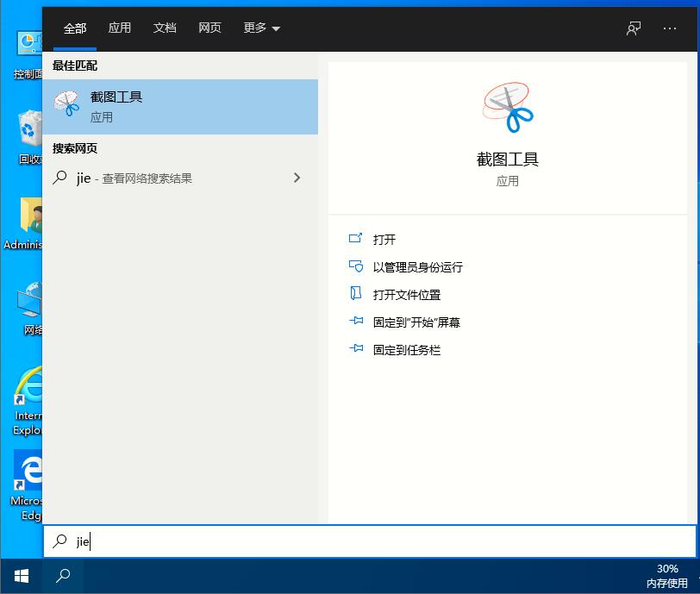Click 打开文件位置 for 截图工具
The height and width of the screenshot is (594, 700).
coord(405,295)
